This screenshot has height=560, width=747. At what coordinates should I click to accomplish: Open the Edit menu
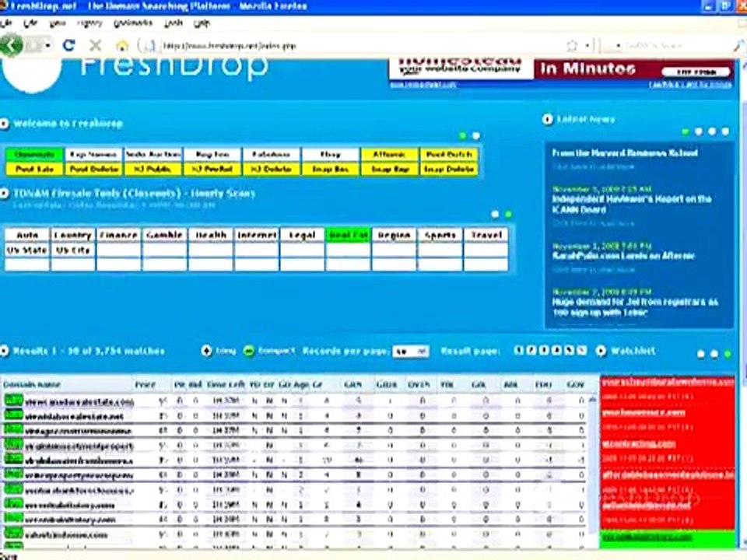click(30, 23)
